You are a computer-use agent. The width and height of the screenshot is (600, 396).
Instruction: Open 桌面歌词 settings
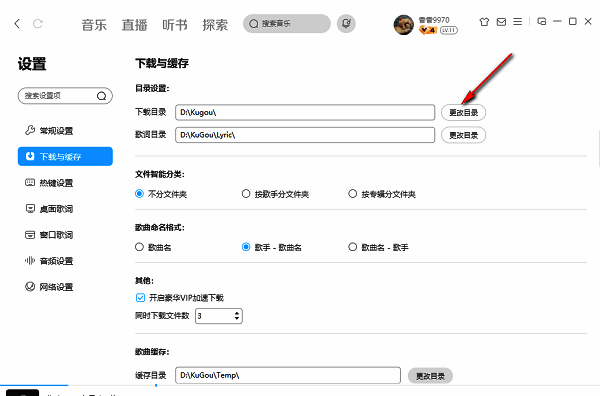[49, 209]
